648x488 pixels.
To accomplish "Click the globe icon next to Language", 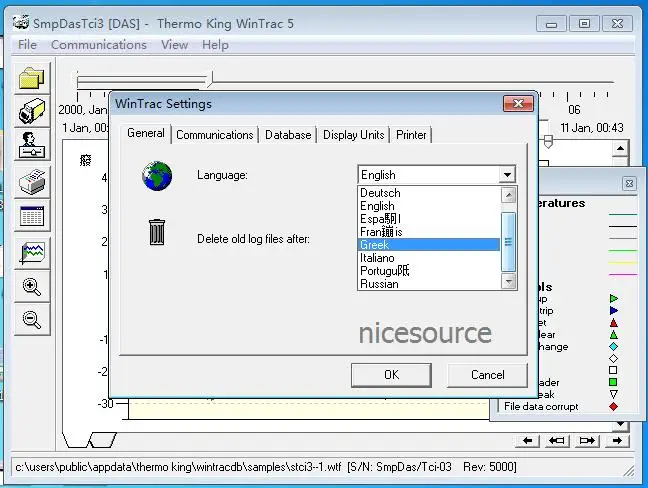I will click(157, 176).
